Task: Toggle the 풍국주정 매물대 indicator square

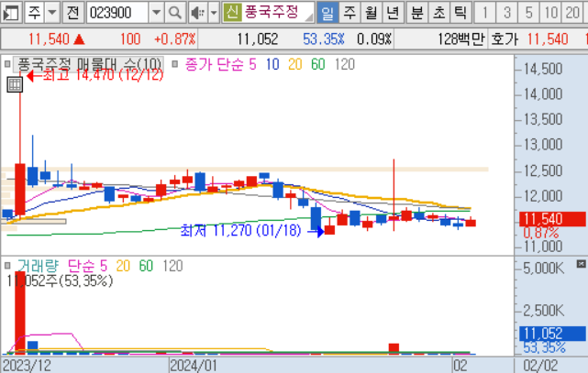Action: click(7, 64)
